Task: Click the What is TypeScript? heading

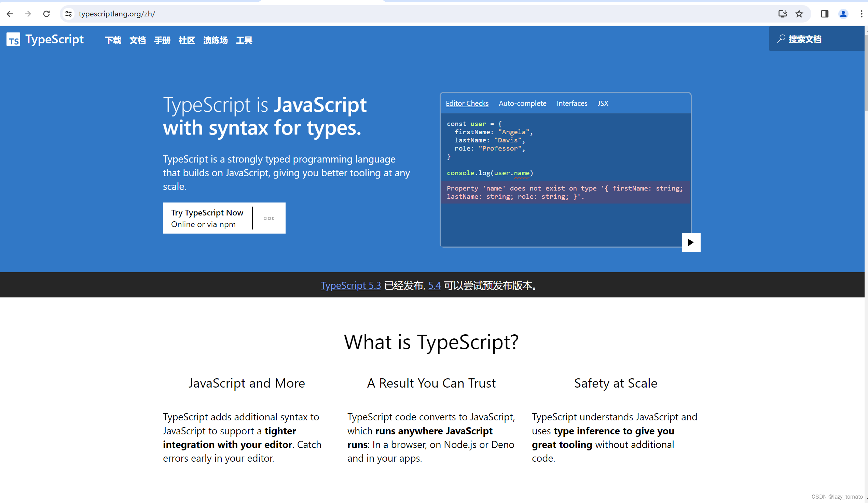Action: click(x=431, y=342)
